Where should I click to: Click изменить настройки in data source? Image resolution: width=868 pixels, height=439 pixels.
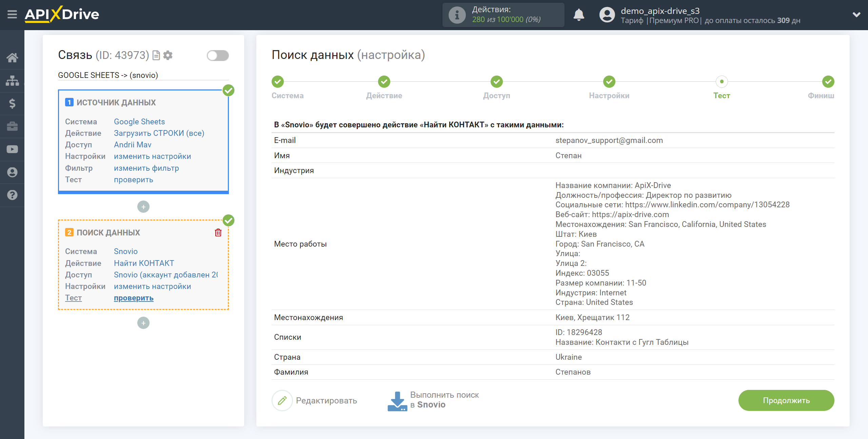click(x=153, y=156)
